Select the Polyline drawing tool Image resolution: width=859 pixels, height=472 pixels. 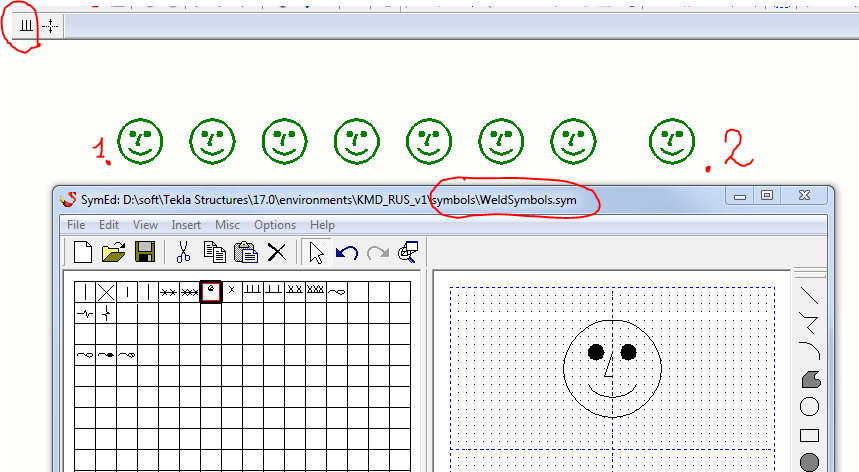pyautogui.click(x=810, y=323)
